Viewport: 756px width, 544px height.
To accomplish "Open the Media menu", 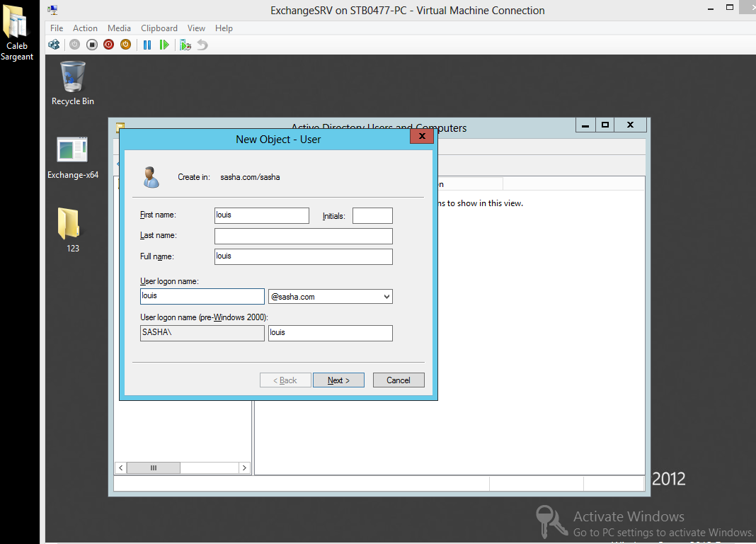I will [119, 28].
